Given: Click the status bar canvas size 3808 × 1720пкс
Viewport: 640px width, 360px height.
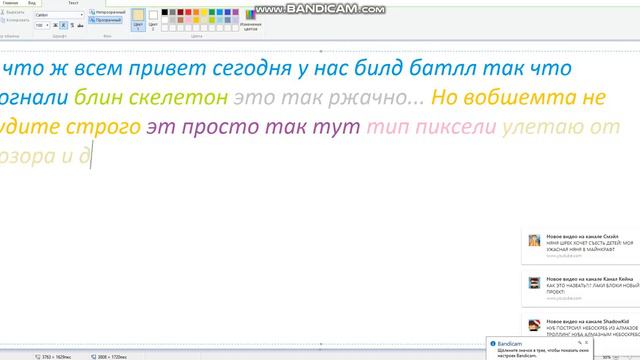Looking at the screenshot, I should [109, 357].
